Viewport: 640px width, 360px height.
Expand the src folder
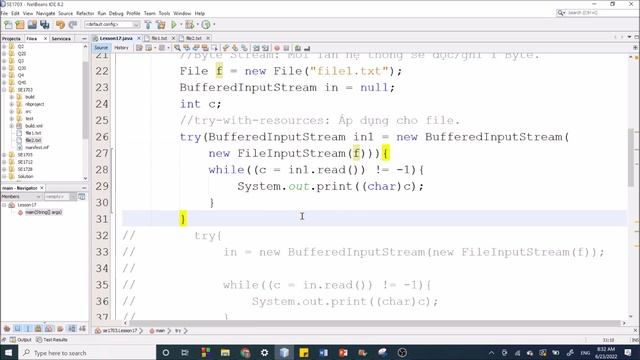click(11, 111)
